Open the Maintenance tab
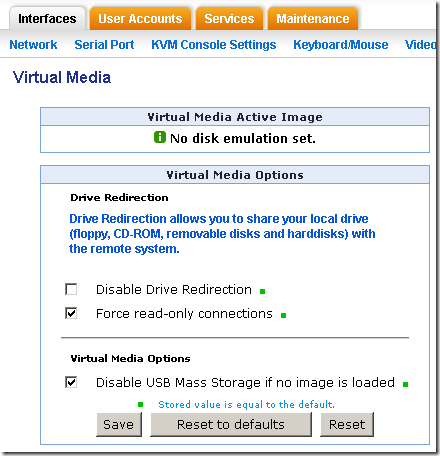 pyautogui.click(x=313, y=18)
